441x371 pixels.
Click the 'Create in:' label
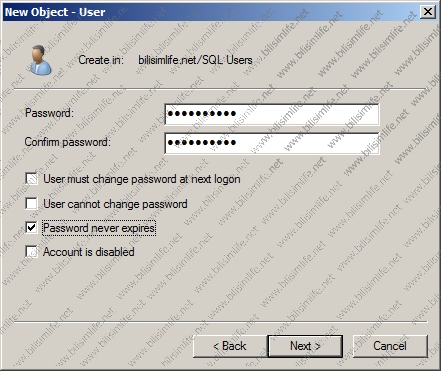click(101, 60)
